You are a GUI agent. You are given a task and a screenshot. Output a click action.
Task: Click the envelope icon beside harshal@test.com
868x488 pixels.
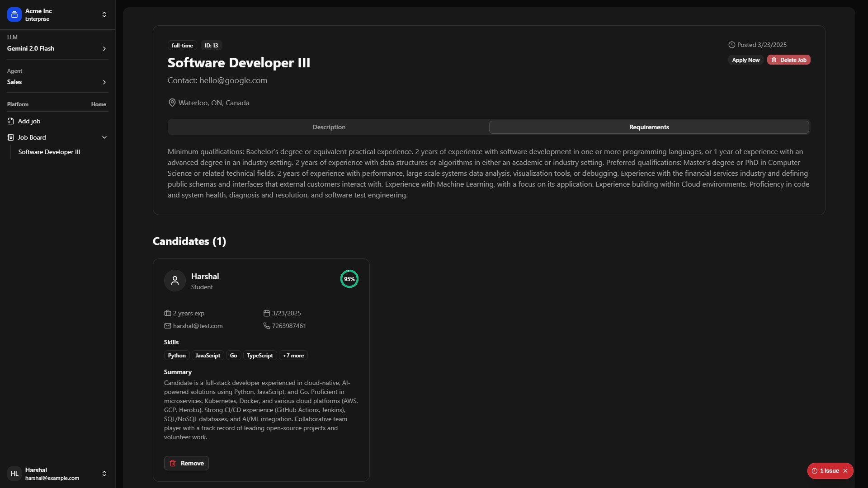[168, 326]
